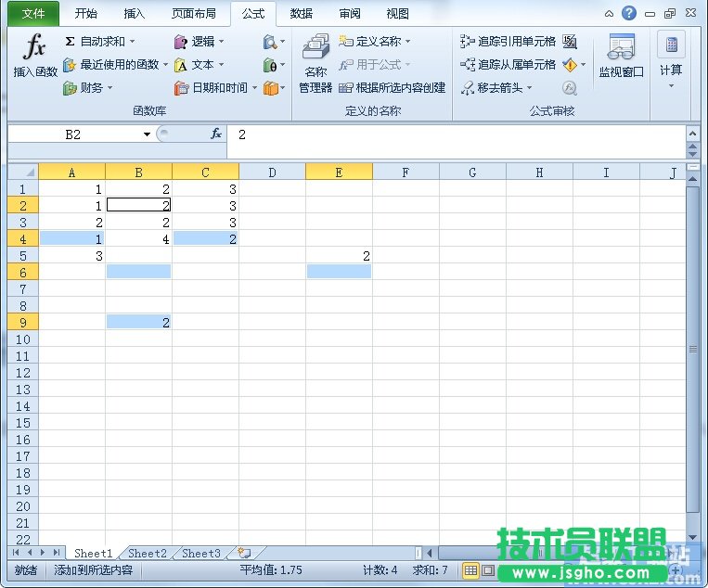This screenshot has height=588, width=708.
Task: Open the Data (数据) ribbon tab
Action: click(301, 14)
